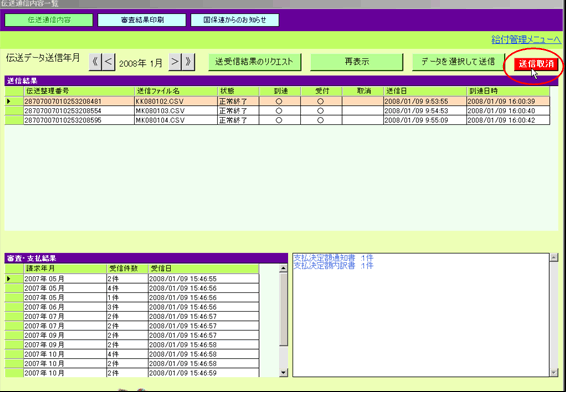
Task: Click scrollbar thumb of 審査・支払結果 list
Action: [284, 309]
